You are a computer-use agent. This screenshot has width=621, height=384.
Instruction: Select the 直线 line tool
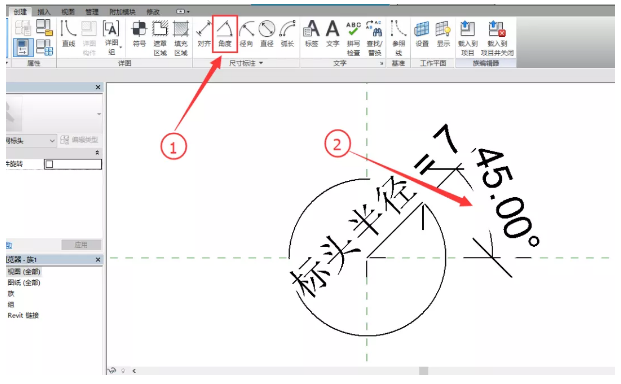click(69, 34)
